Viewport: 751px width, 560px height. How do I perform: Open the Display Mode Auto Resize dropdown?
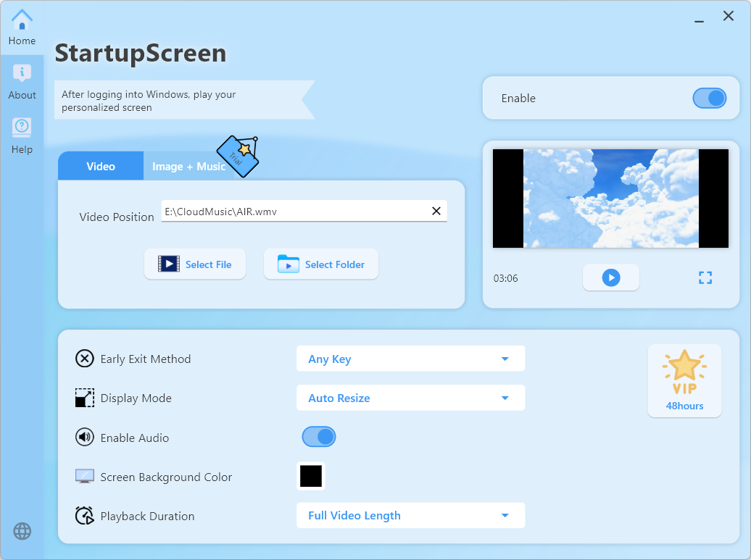[410, 398]
